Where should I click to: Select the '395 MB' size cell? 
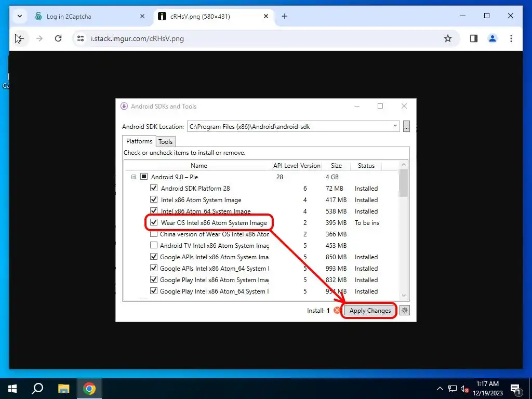336,222
